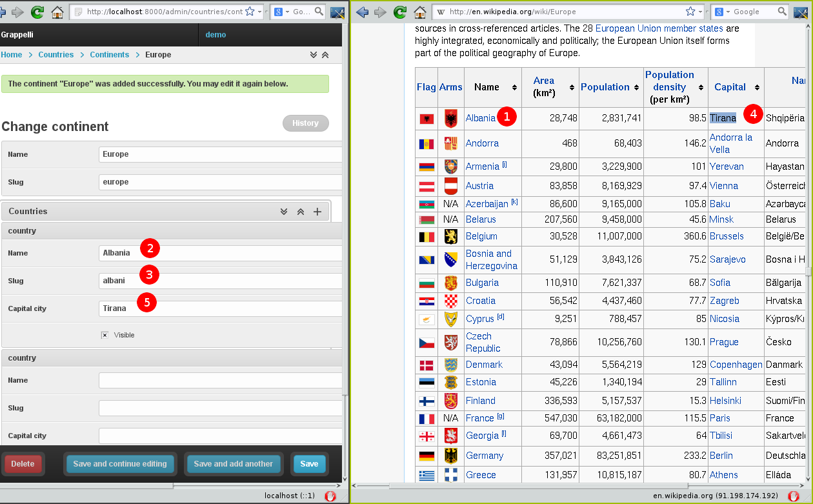Click the blue Save button
The width and height of the screenshot is (813, 504).
click(309, 464)
